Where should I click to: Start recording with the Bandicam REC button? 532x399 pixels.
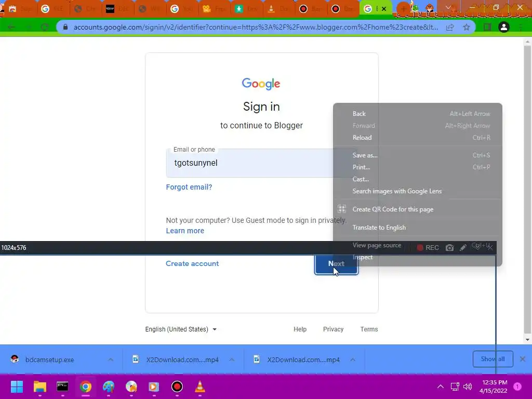coord(428,248)
